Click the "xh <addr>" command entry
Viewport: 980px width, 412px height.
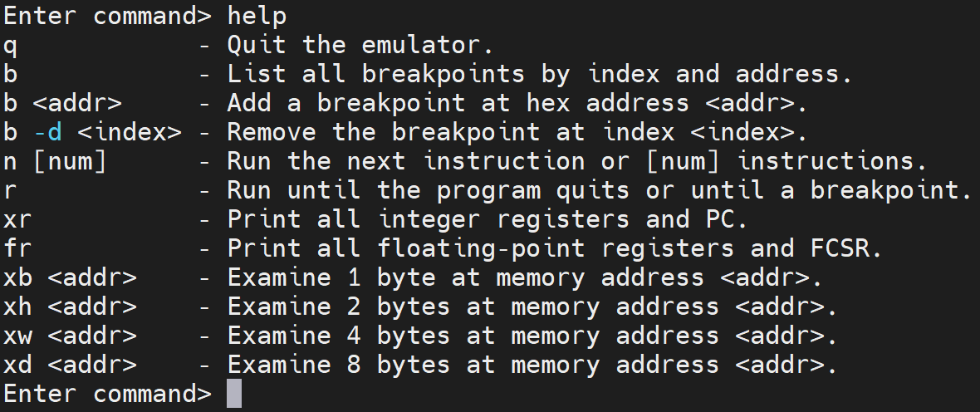(71, 307)
